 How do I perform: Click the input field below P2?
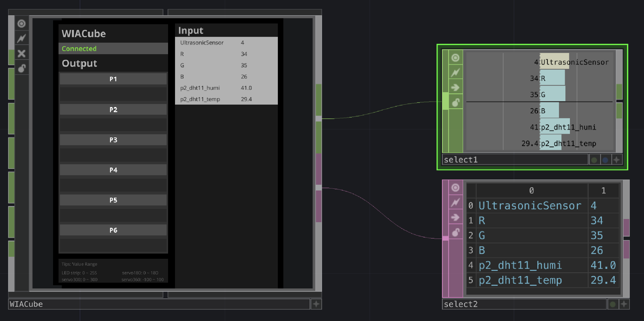113,124
